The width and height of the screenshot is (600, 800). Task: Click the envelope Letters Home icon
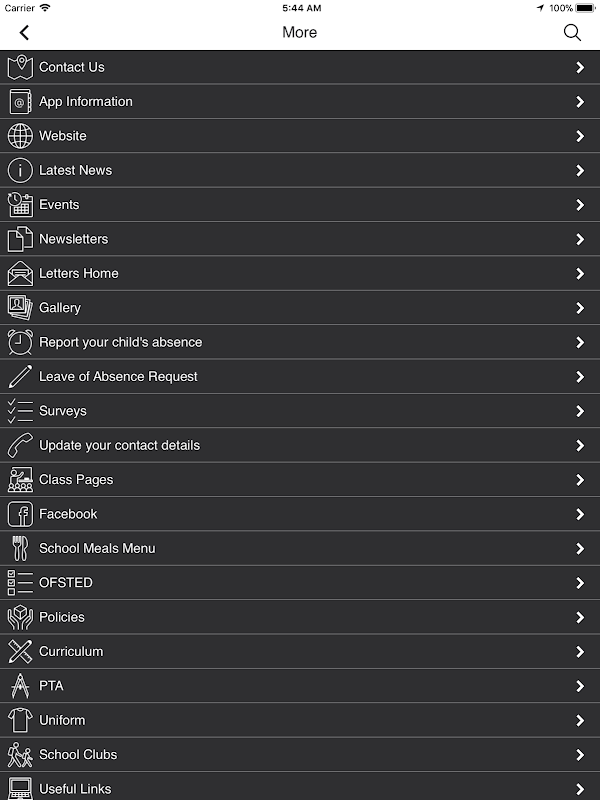20,274
